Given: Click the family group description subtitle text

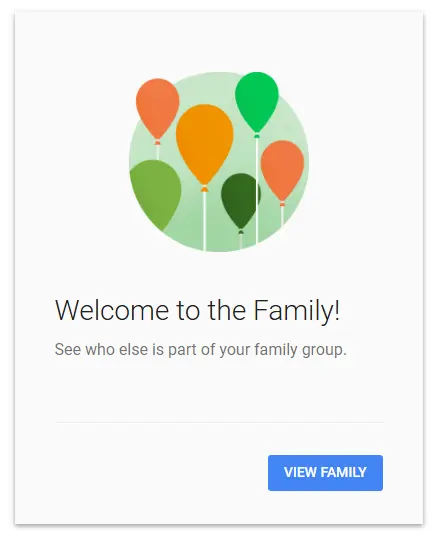Looking at the screenshot, I should pyautogui.click(x=200, y=350).
